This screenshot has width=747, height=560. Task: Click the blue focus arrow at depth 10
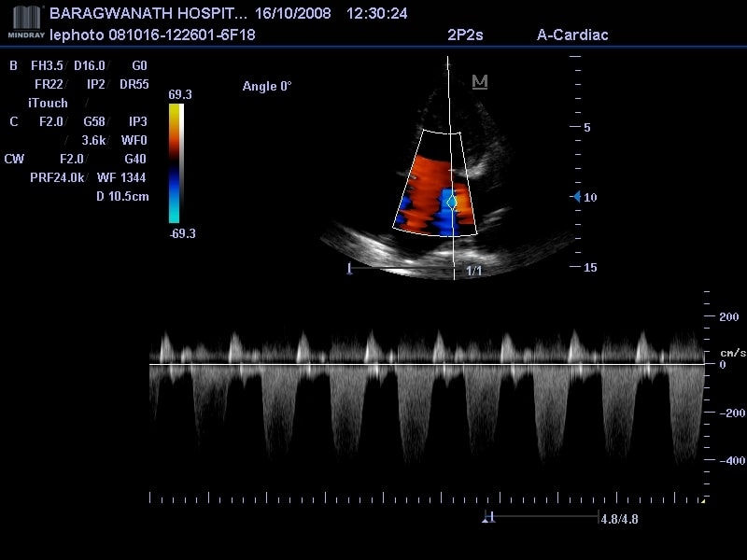pyautogui.click(x=576, y=197)
